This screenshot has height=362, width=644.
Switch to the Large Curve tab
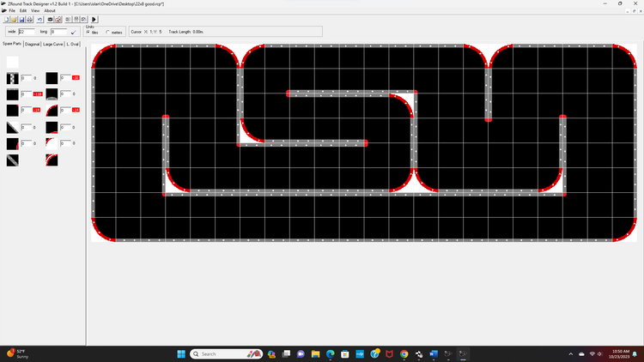click(x=52, y=43)
